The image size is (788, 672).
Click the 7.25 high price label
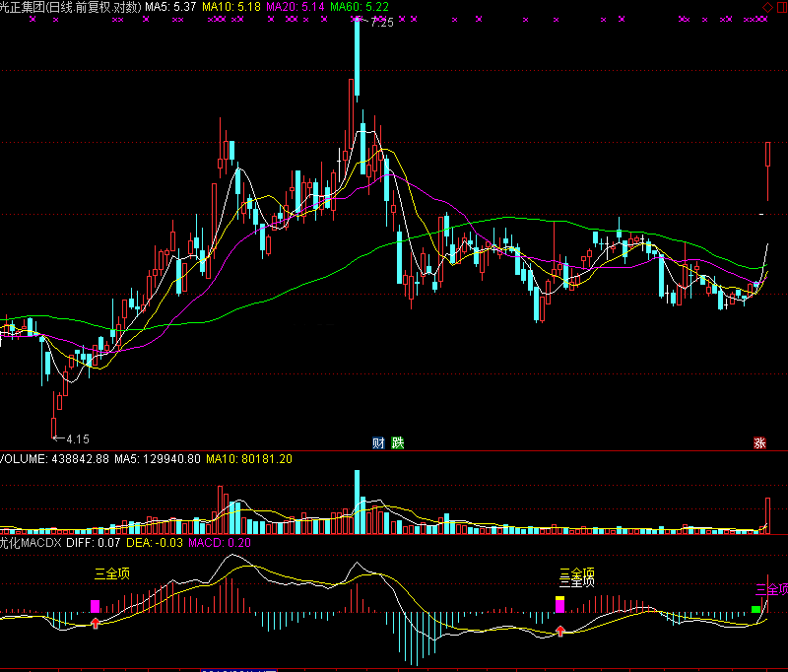(x=382, y=23)
